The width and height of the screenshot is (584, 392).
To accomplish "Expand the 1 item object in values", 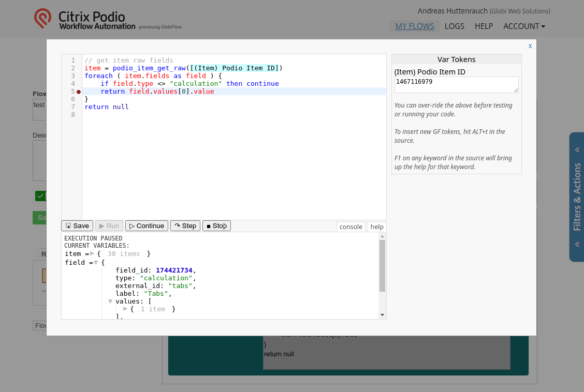I will click(125, 309).
